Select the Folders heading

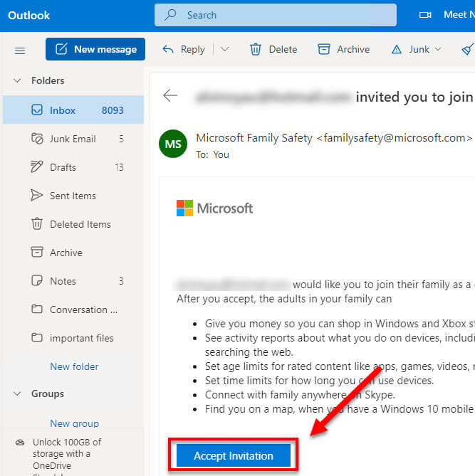[48, 80]
